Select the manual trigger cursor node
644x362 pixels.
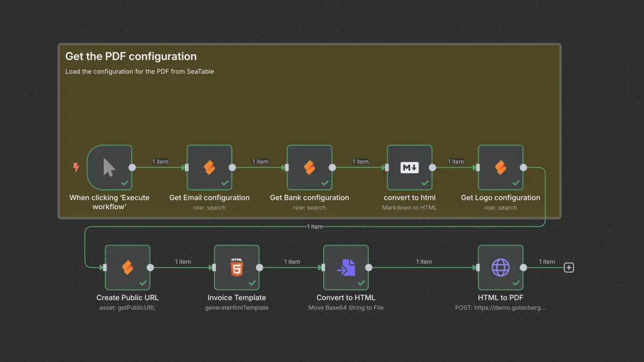109,167
